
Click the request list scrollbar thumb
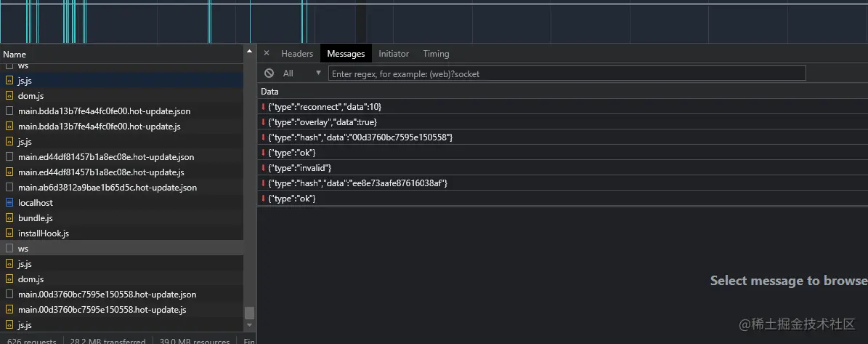249,313
